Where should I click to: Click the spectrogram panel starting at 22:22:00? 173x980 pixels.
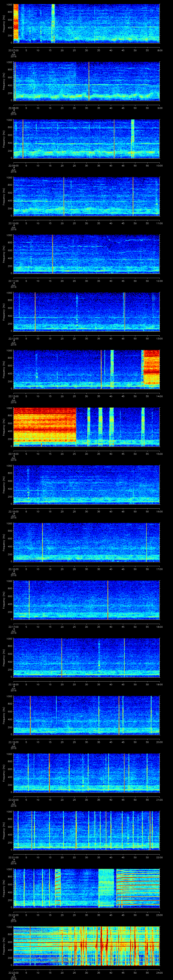[x=87, y=888]
